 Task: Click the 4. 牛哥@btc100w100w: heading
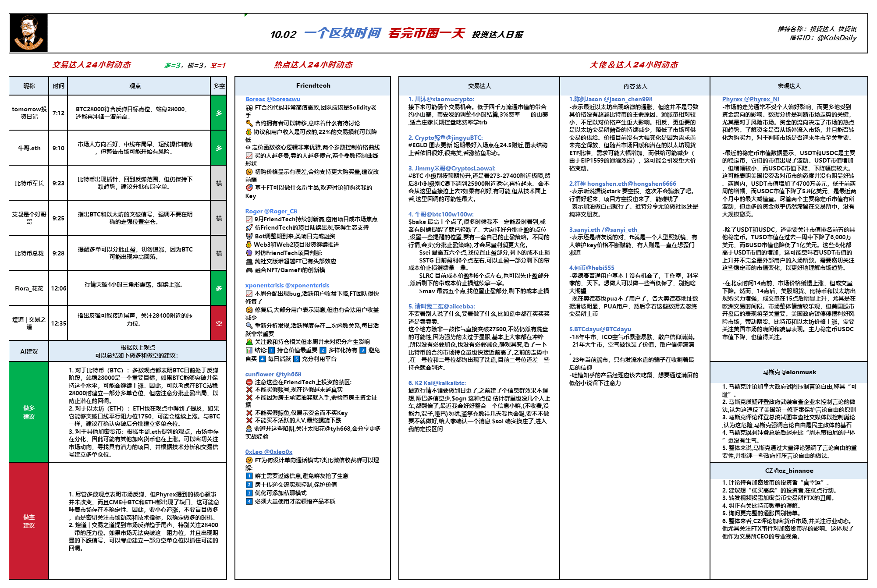click(x=441, y=214)
